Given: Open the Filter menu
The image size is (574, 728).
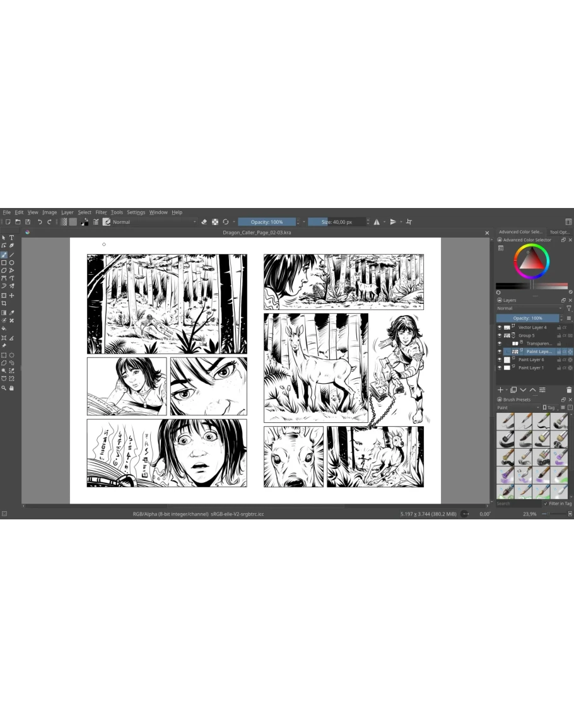Looking at the screenshot, I should (101, 212).
